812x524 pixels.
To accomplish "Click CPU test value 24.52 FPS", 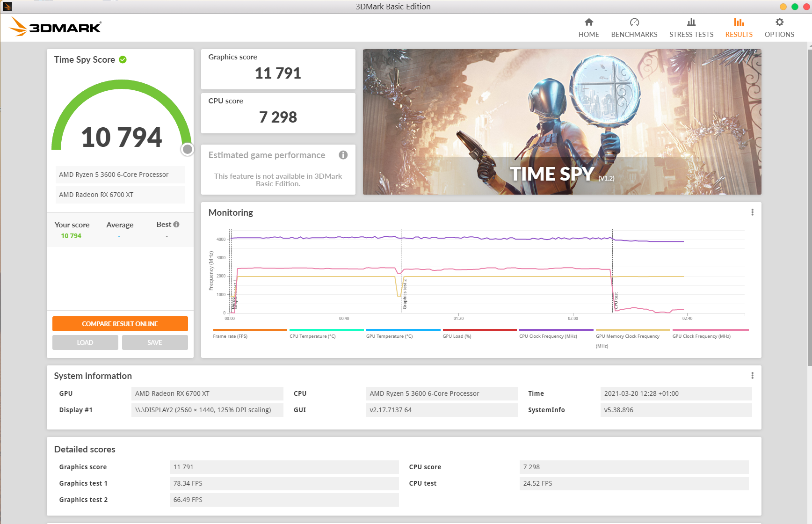I will coord(634,483).
